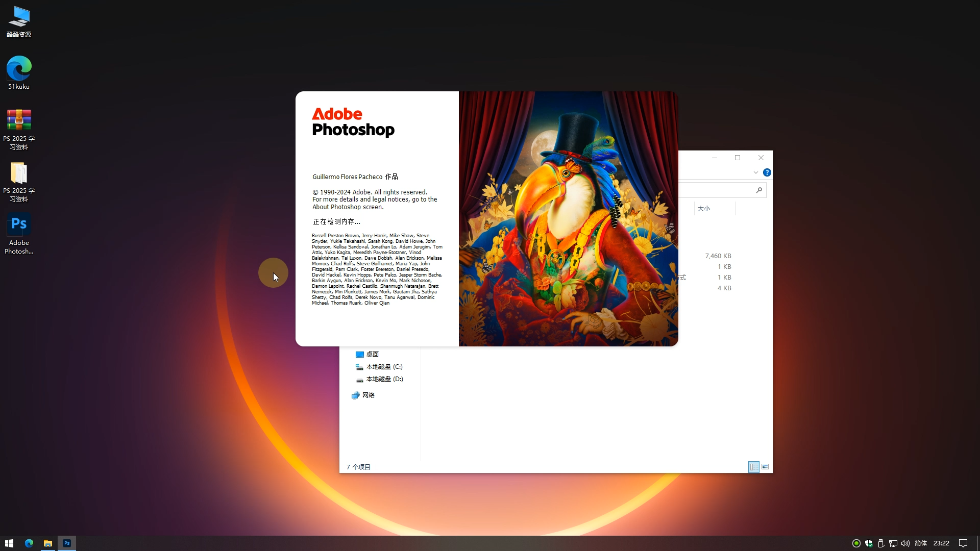
Task: Select 本地磁盘 (C:) in navigation pane
Action: (x=384, y=367)
